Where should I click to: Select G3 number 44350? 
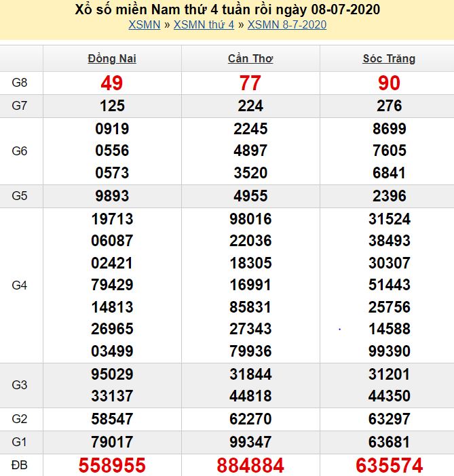click(390, 396)
